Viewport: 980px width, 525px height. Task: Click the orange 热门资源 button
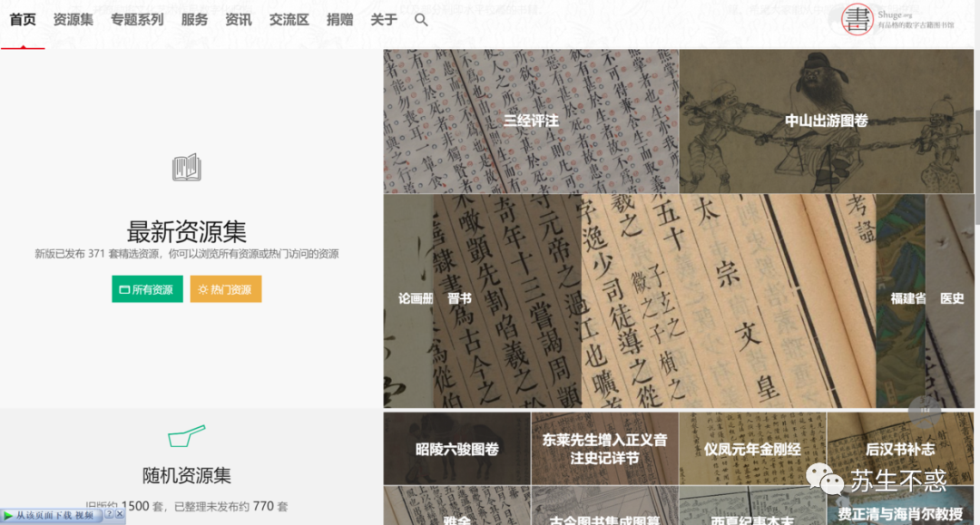pyautogui.click(x=226, y=289)
